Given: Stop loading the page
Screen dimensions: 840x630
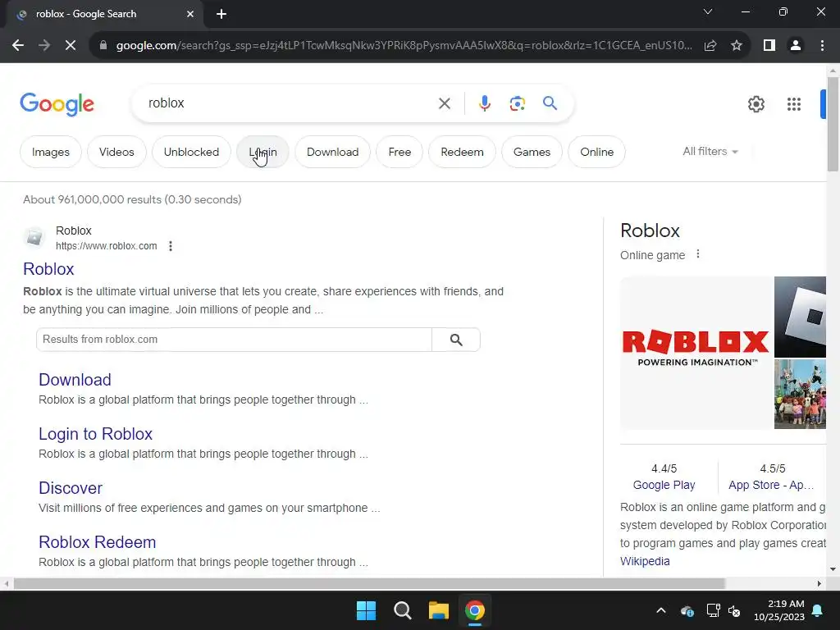Looking at the screenshot, I should (71, 46).
